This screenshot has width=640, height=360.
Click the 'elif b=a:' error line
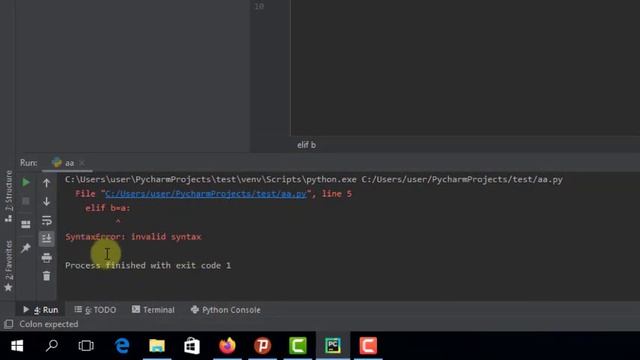pyautogui.click(x=108, y=208)
